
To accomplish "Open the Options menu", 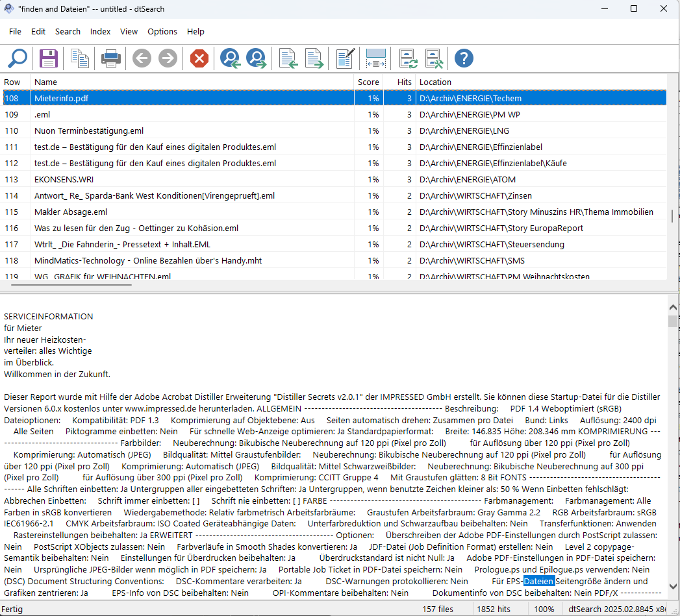I will (x=162, y=31).
